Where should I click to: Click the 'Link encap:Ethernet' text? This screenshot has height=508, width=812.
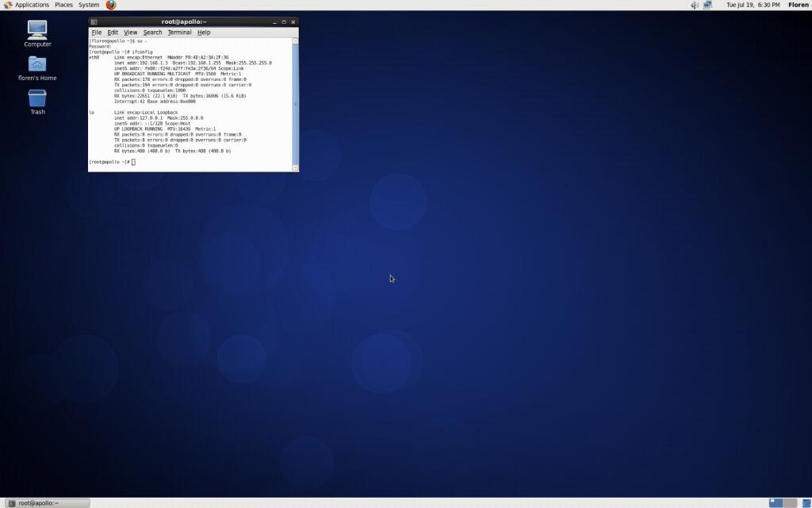[x=138, y=57]
